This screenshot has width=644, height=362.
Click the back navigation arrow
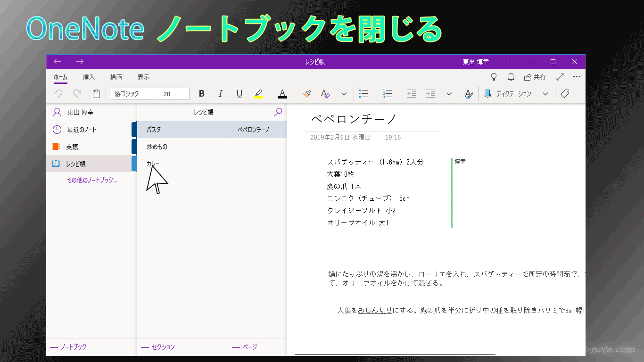(57, 62)
